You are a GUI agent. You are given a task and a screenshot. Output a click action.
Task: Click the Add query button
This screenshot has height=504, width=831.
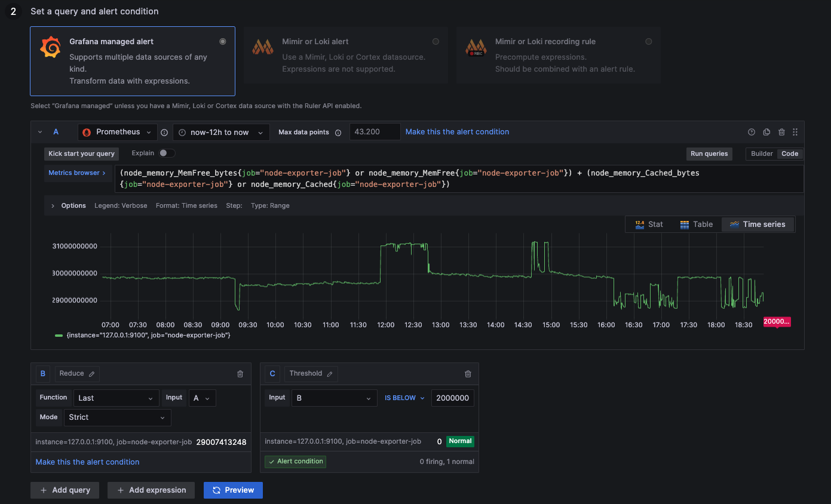coord(65,490)
